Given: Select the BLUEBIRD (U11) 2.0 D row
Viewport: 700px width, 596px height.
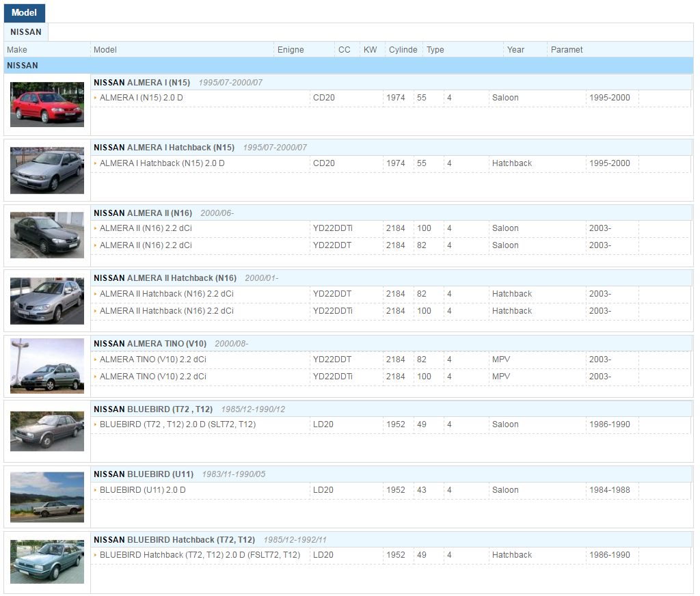Looking at the screenshot, I should [x=392, y=490].
